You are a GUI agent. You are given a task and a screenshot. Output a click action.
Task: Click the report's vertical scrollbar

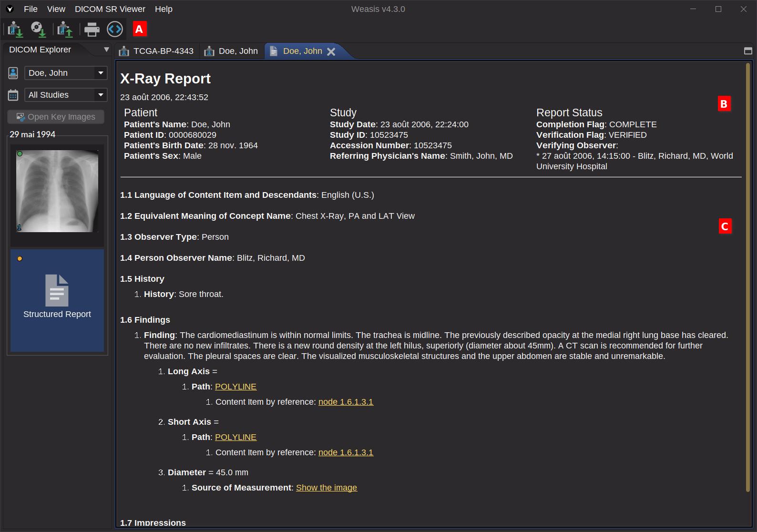tap(747, 276)
